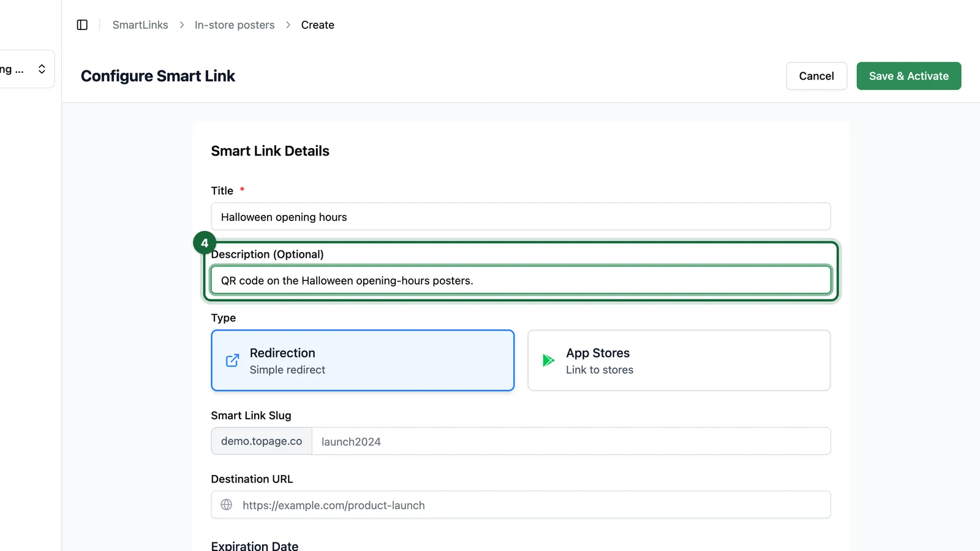Click the Redirection external-link icon
The width and height of the screenshot is (980, 551).
coord(233,361)
